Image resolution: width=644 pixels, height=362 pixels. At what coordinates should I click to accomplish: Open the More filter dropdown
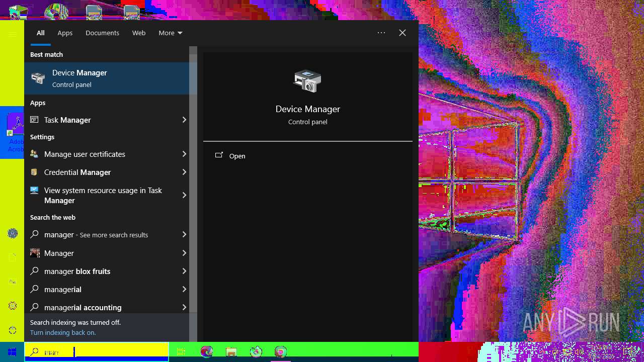[171, 33]
